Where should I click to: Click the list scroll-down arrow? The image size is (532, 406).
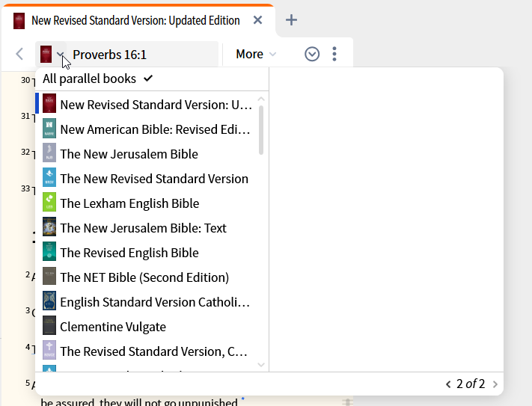pos(261,365)
